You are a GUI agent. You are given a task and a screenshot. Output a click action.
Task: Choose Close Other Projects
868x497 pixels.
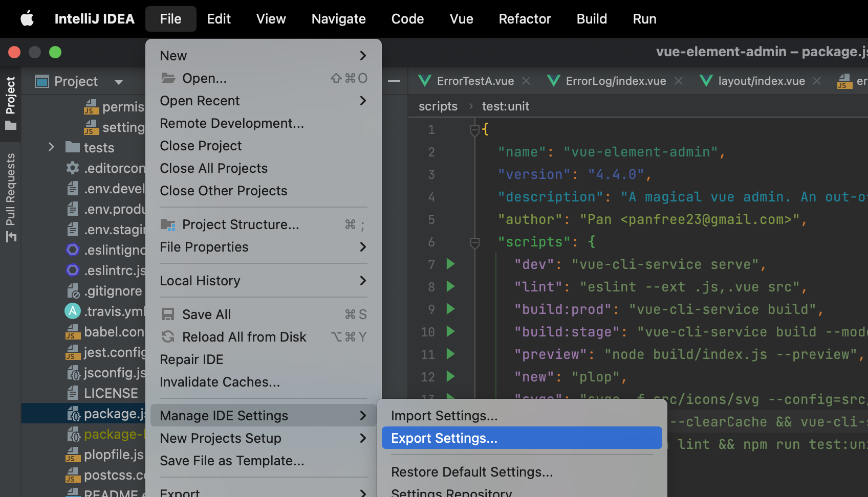pos(264,191)
